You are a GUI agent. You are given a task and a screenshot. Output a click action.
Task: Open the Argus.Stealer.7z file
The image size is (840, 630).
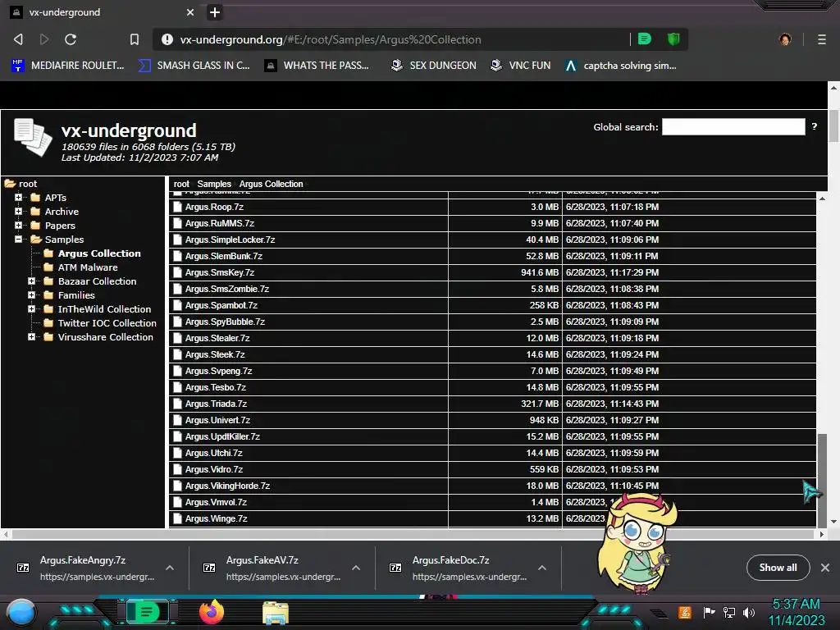coord(217,338)
